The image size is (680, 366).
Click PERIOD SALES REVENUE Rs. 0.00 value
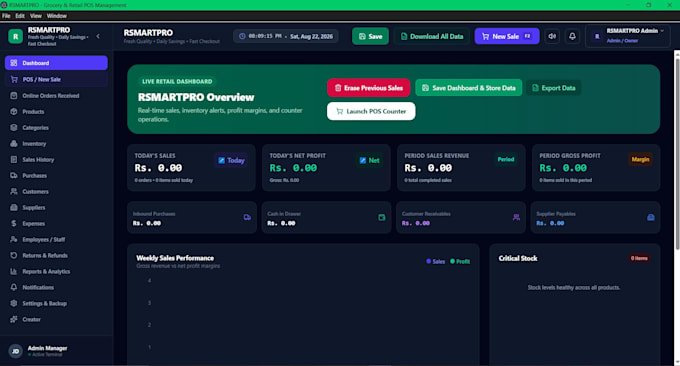(x=428, y=168)
